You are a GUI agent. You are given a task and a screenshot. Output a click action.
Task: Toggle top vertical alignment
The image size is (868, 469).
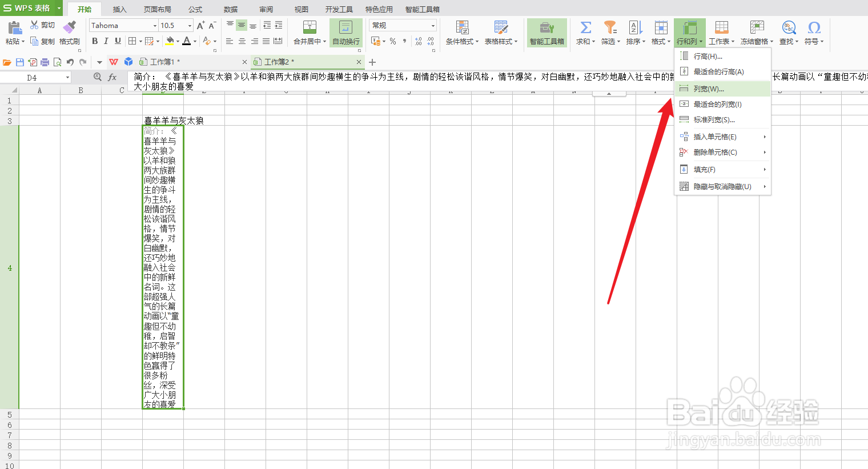pyautogui.click(x=230, y=25)
